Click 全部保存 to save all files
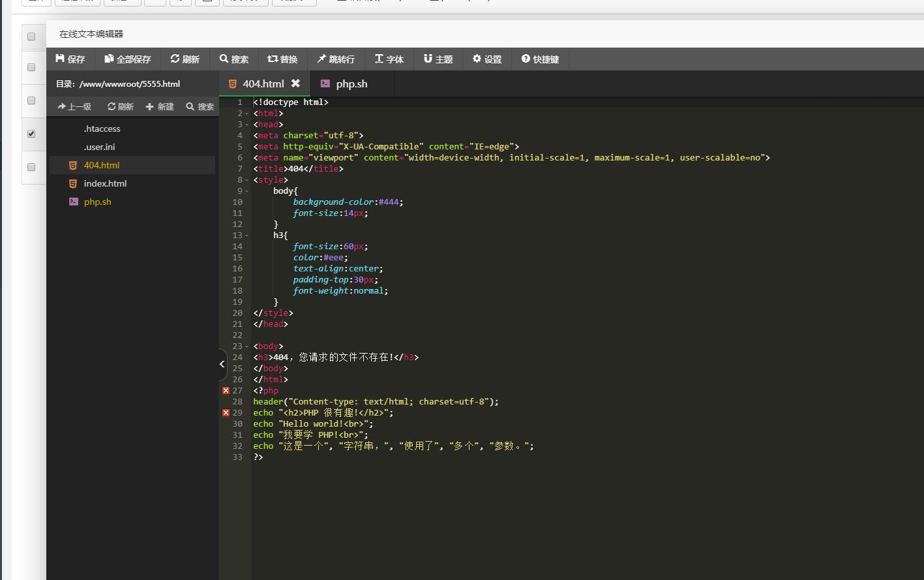Viewport: 924px width, 580px height. click(x=127, y=59)
